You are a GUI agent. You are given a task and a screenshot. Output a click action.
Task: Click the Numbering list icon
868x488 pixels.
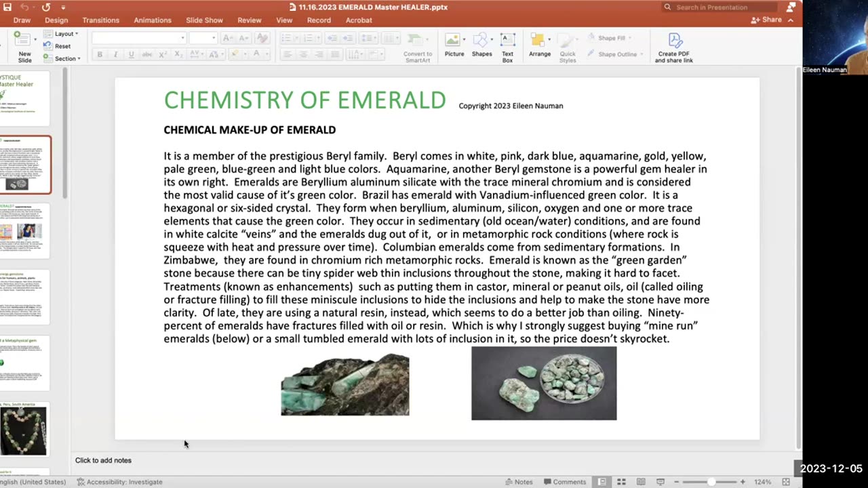[x=307, y=38]
